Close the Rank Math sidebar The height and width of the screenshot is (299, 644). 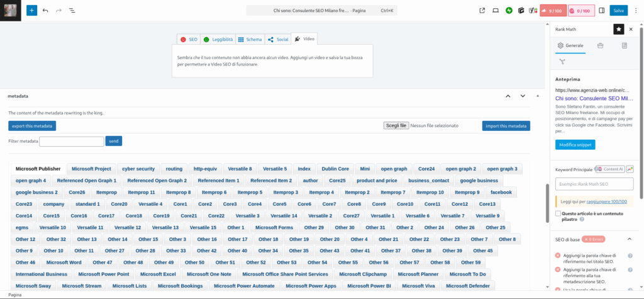[631, 29]
